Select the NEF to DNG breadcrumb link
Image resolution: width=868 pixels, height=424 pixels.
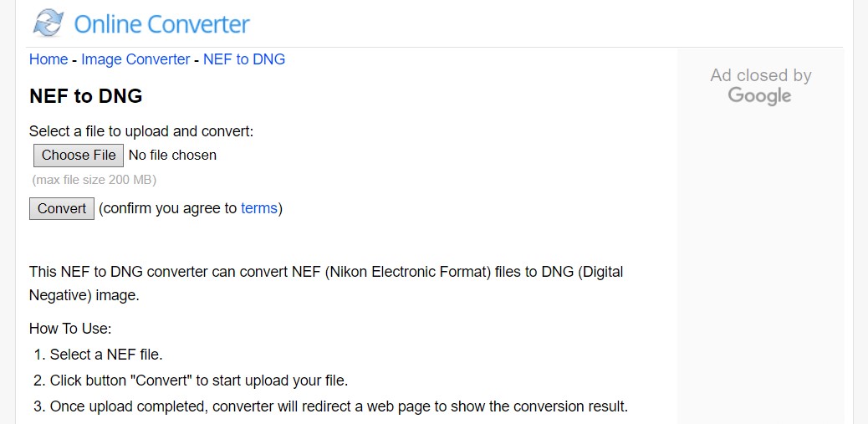coord(244,59)
